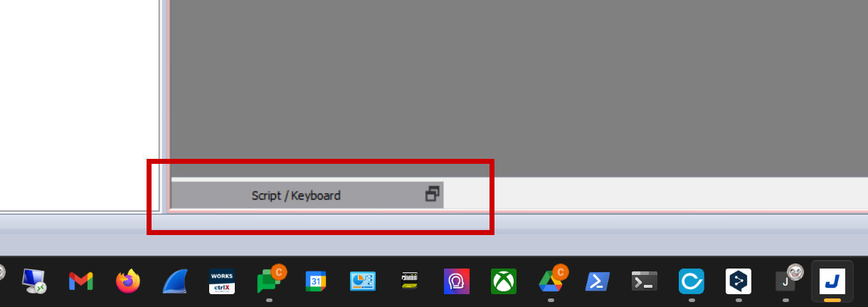Screen dimensions: 868x307
Task: Open Google Drive taskbar icon
Action: pos(551,281)
